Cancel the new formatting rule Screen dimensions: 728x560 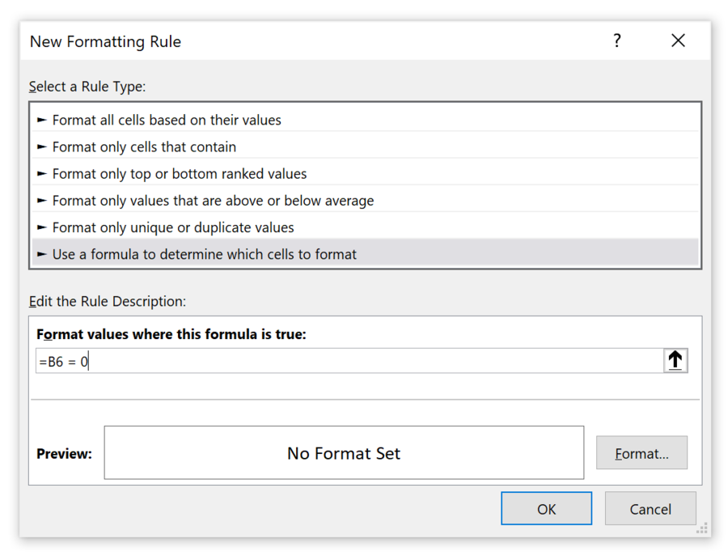point(650,508)
